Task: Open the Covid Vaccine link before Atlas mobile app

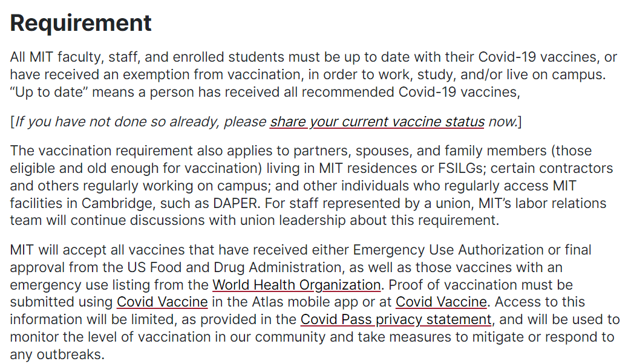Action: tap(162, 302)
